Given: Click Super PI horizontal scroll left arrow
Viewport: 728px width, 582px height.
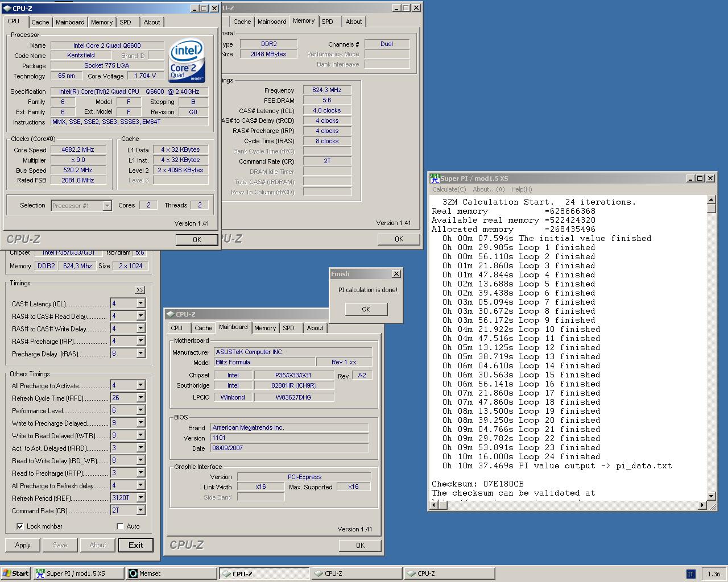Looking at the screenshot, I should (435, 505).
